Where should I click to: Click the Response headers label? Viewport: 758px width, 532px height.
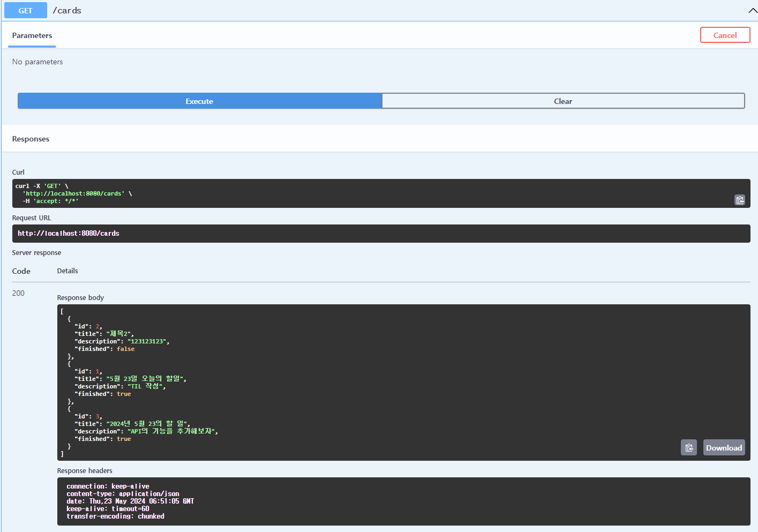(85, 470)
